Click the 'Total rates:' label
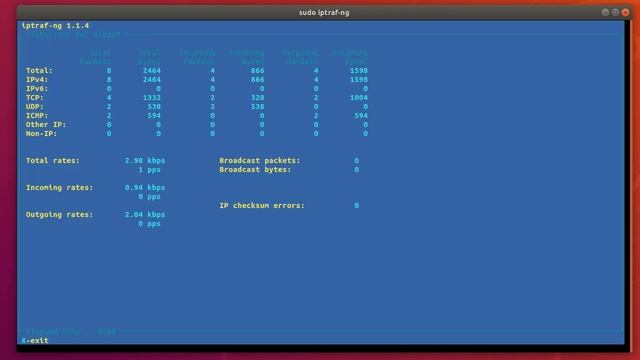640x360 pixels. tap(53, 161)
